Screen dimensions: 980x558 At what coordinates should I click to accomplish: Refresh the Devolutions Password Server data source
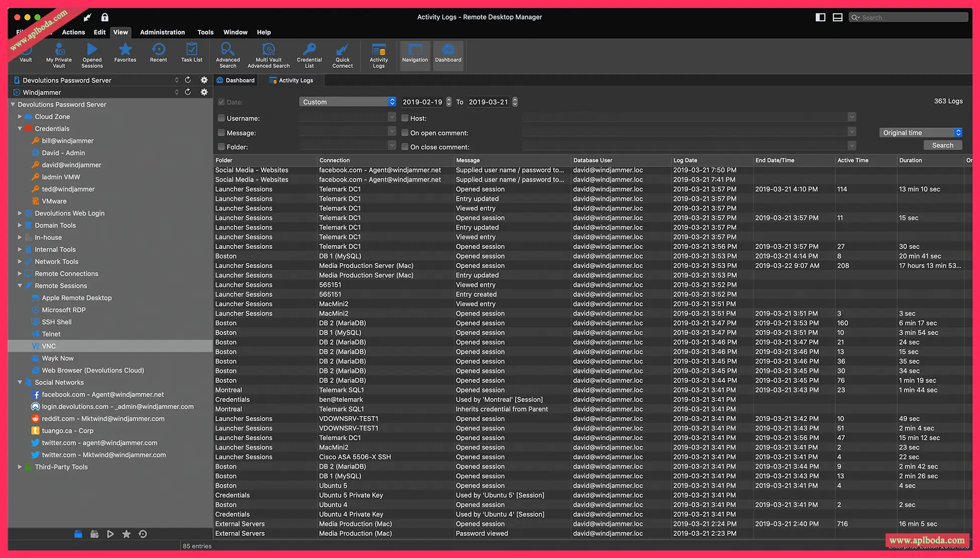point(188,80)
